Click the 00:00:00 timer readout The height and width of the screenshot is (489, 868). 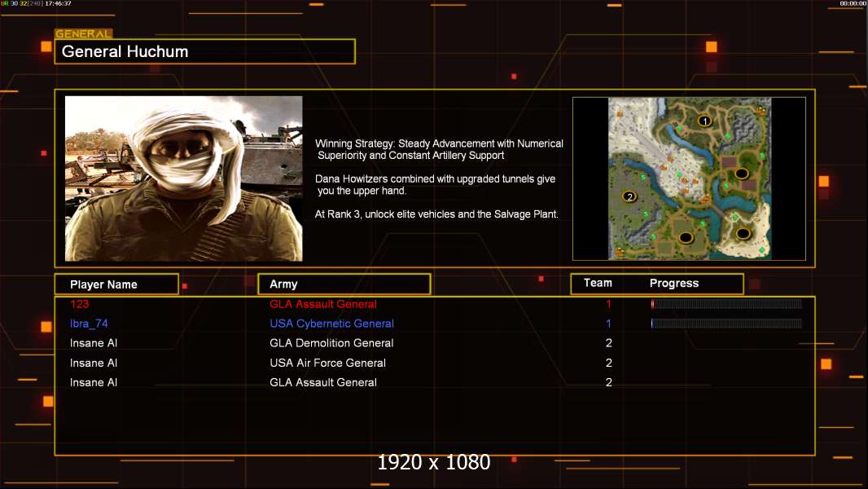tap(853, 3)
